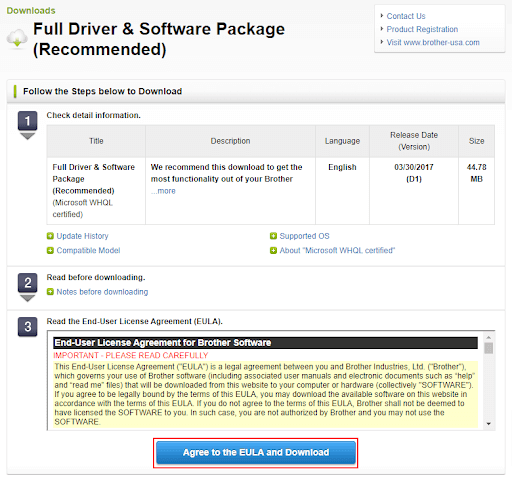
Task: Expand About "Microsoft WHQL certified" section
Action: (337, 250)
